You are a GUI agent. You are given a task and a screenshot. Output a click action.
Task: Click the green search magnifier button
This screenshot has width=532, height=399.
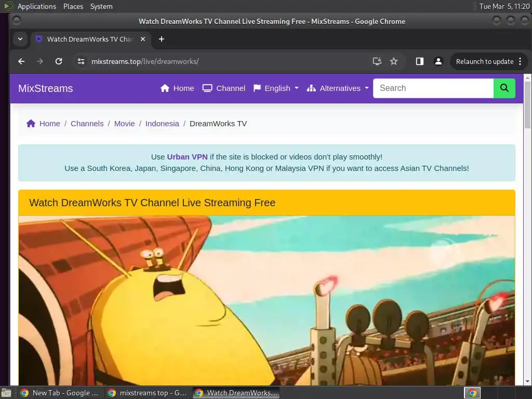tap(504, 88)
